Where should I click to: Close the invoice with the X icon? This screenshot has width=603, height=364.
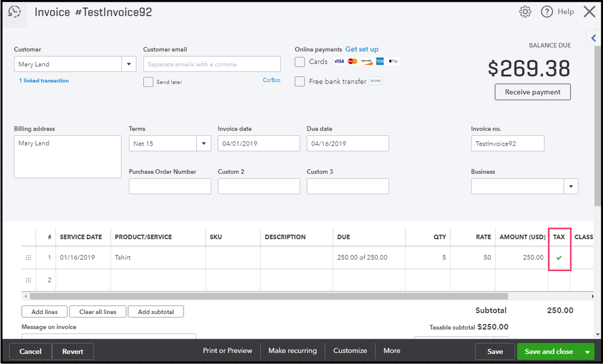coord(589,12)
